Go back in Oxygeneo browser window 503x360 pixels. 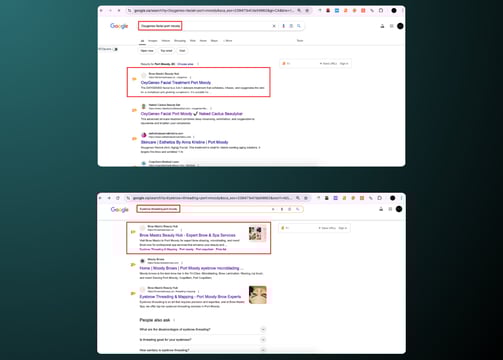(x=101, y=11)
